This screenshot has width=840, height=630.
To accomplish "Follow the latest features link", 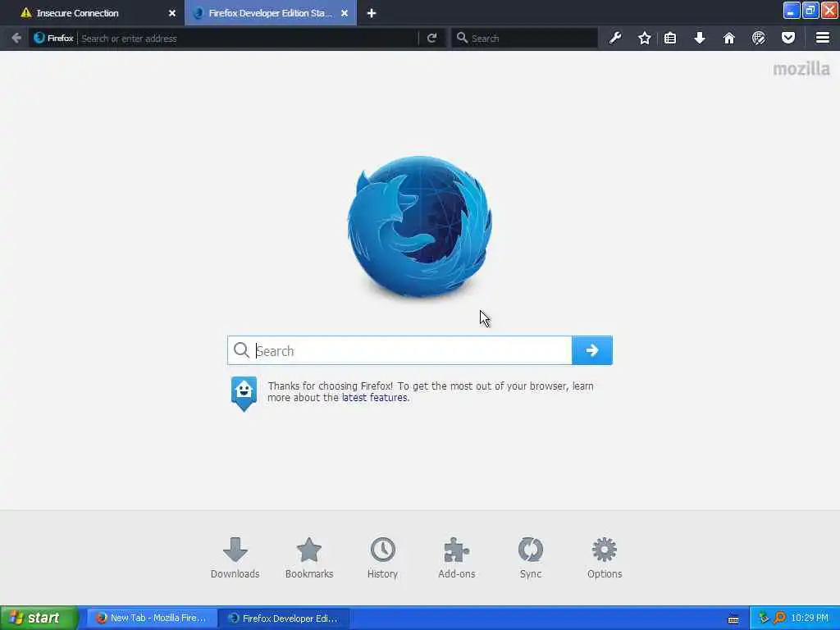I will (374, 398).
